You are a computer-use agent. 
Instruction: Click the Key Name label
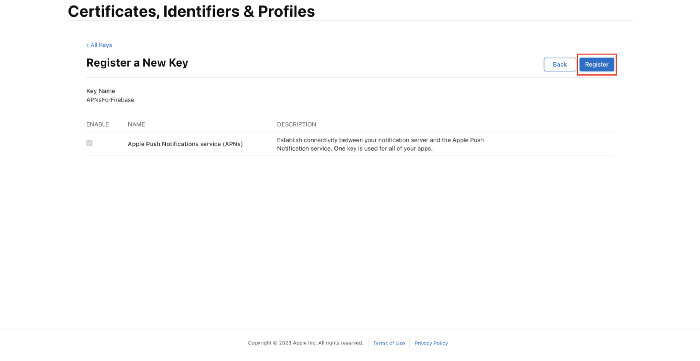point(101,91)
